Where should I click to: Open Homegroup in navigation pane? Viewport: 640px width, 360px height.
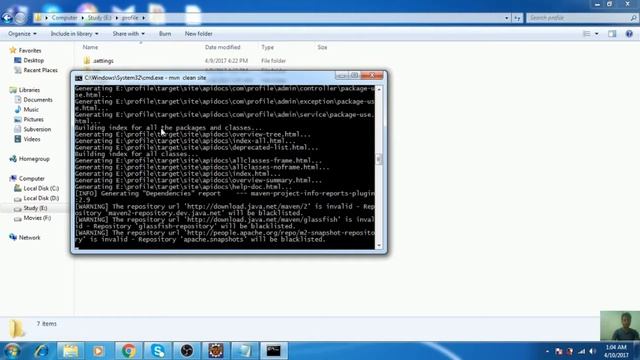34,159
